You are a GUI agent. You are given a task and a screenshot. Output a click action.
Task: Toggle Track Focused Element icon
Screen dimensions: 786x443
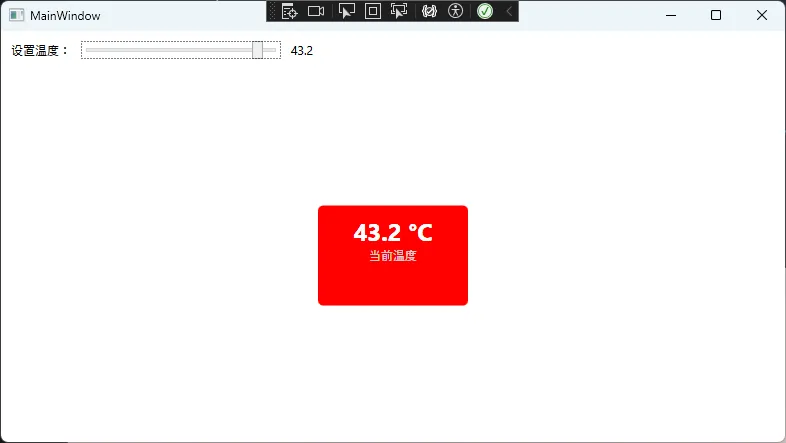tap(399, 11)
